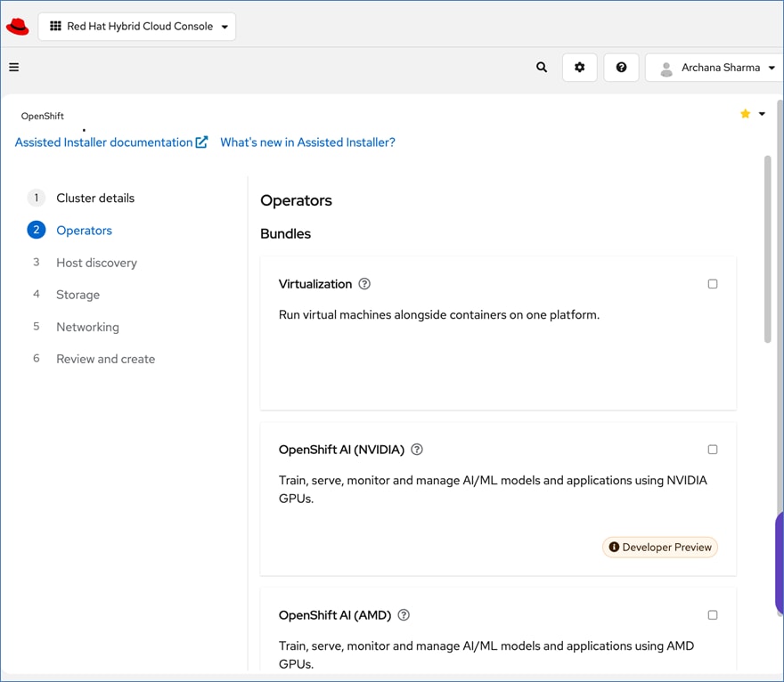Expand the caret next to the star
Viewport: 784px width, 682px height.
pos(762,114)
